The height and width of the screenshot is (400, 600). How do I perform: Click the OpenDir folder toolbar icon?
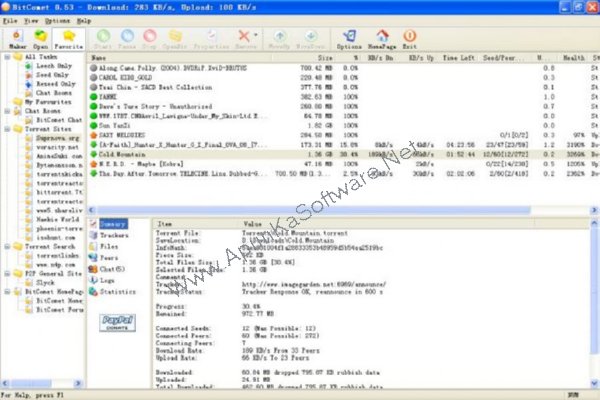coord(175,39)
